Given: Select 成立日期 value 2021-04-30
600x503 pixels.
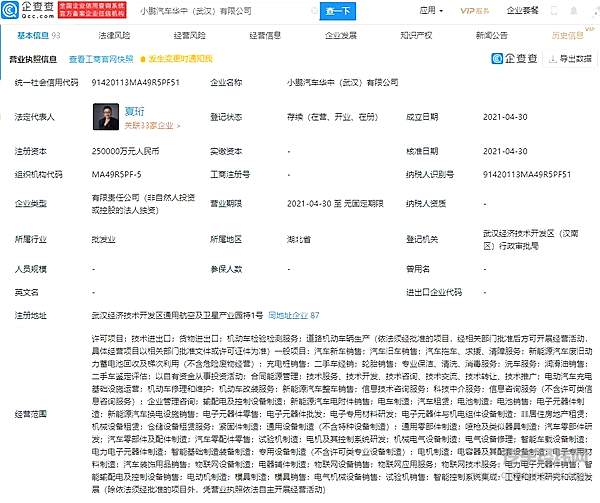Looking at the screenshot, I should (505, 117).
